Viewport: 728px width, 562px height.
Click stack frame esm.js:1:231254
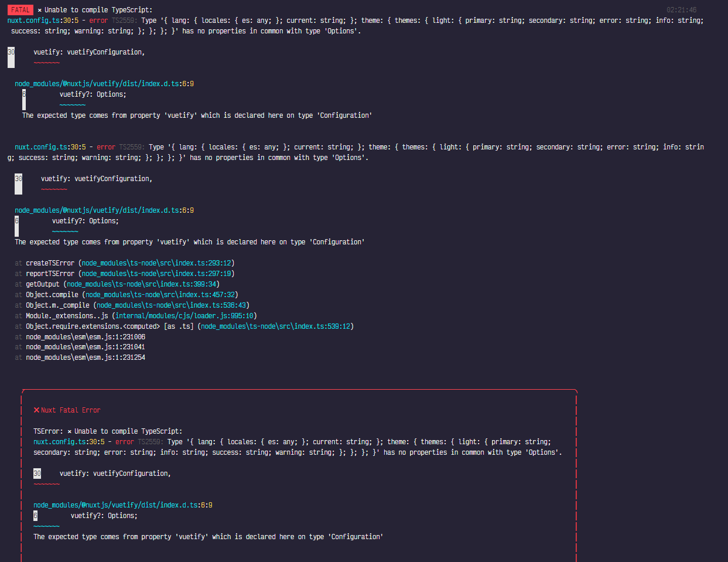click(x=86, y=357)
